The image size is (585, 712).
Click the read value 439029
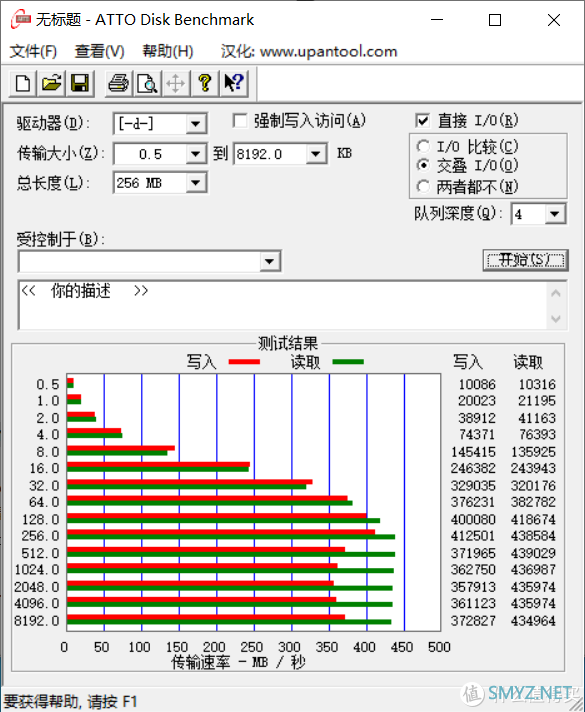coord(533,553)
